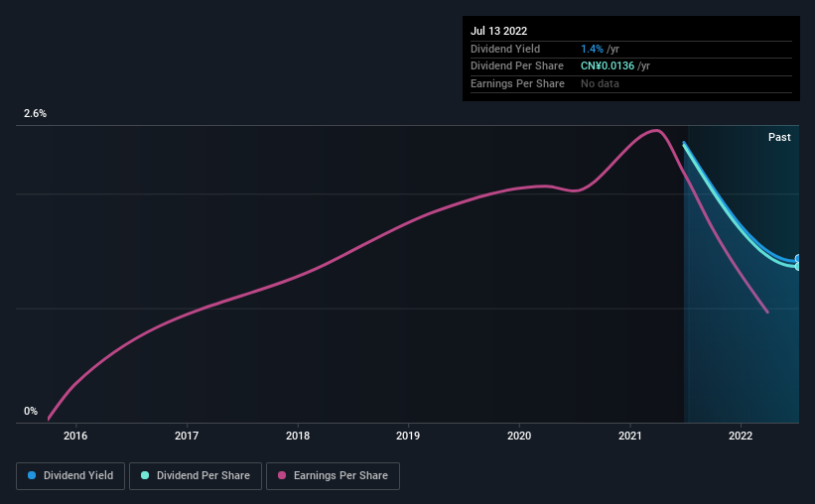Screen dimensions: 815x504
Task: Click the Past label in shaded region
Action: tap(779, 137)
